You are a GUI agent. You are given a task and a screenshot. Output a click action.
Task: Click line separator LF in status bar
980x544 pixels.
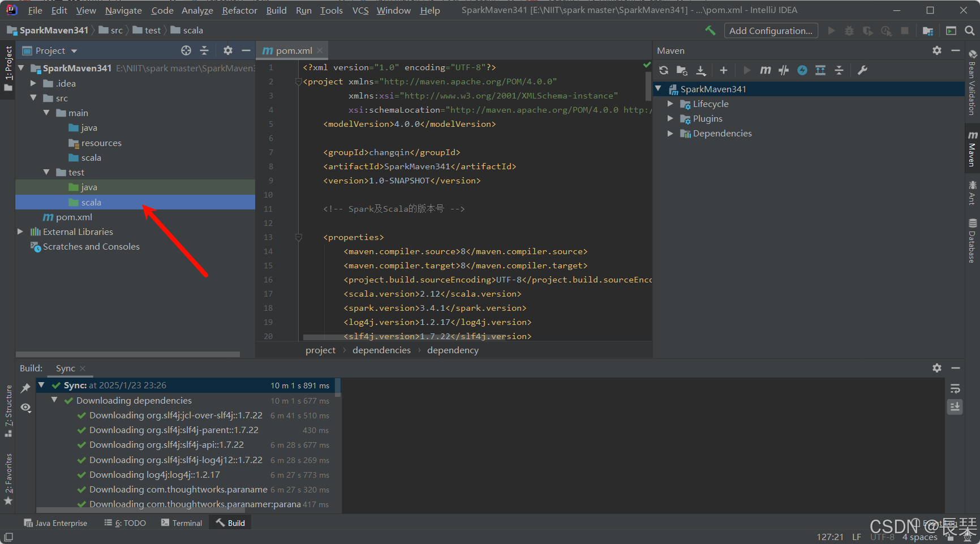coord(857,537)
